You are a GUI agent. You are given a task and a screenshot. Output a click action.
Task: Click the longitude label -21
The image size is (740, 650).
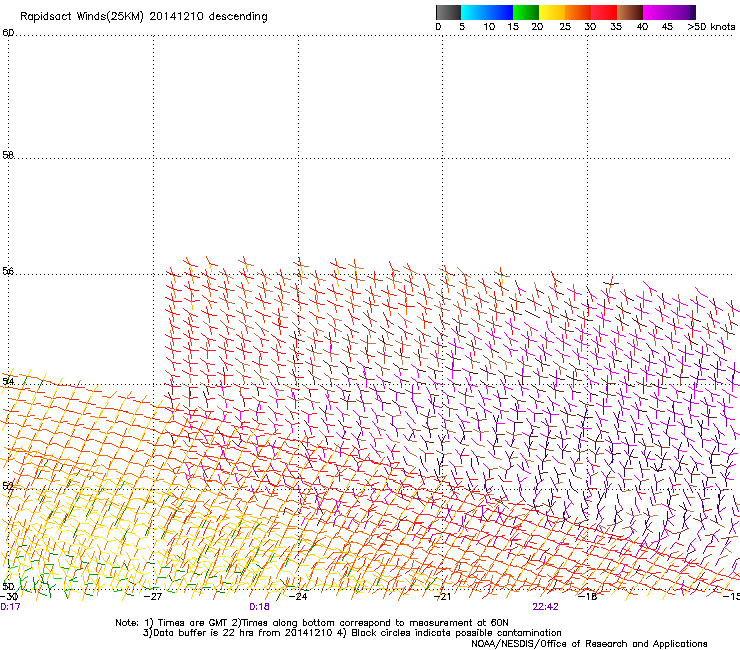coord(442,596)
